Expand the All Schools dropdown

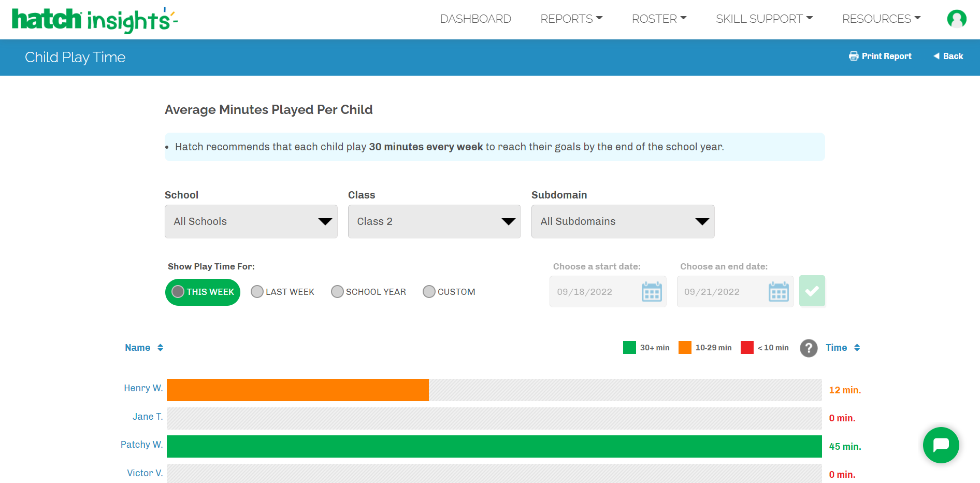pyautogui.click(x=251, y=222)
